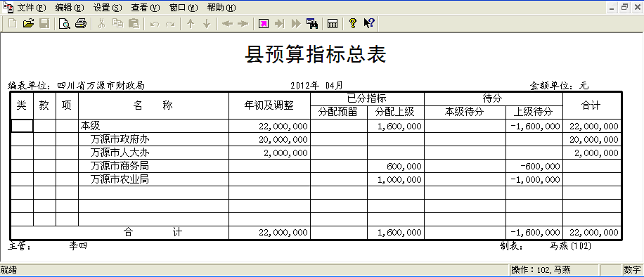Click the 名称 column header

click(x=153, y=105)
